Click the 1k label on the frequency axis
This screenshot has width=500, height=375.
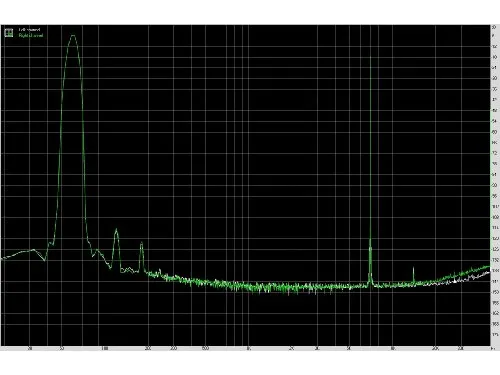[249, 349]
